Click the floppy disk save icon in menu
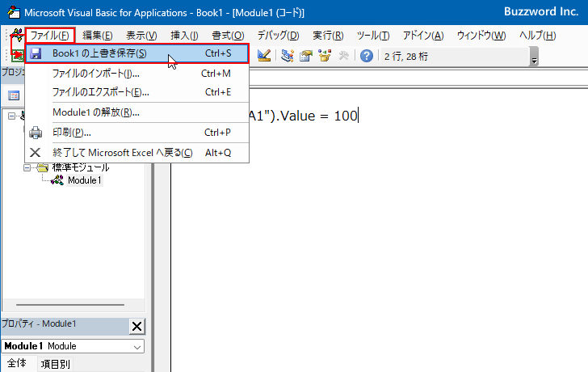The height and width of the screenshot is (372, 588). 36,53
